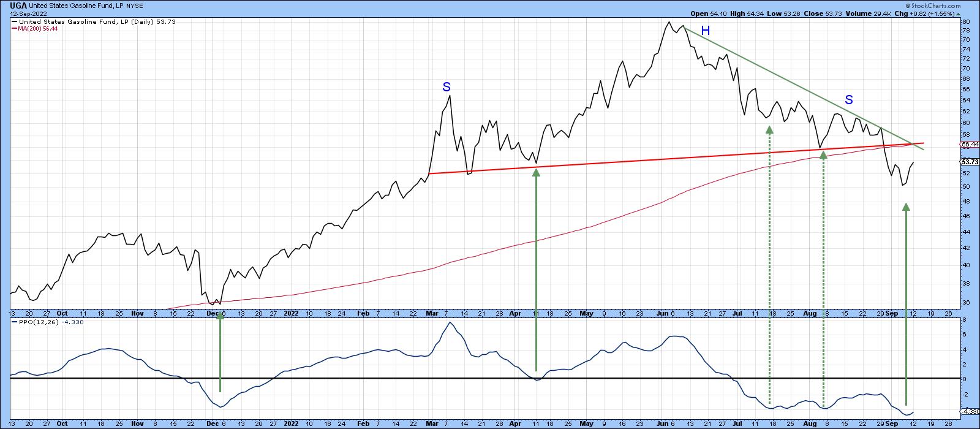The height and width of the screenshot is (429, 980).
Task: Click the -2 label on the PPO axis
Action: 964,394
